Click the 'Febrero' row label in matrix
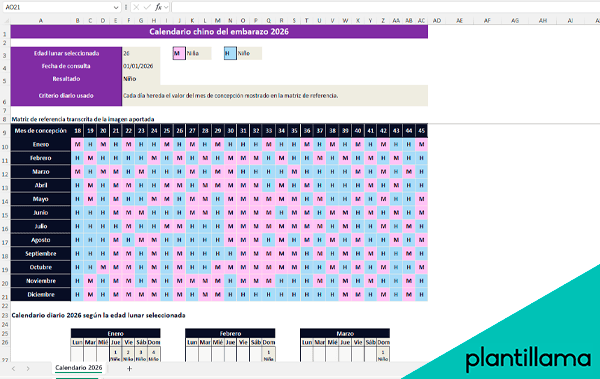The width and height of the screenshot is (600, 379). (x=41, y=158)
